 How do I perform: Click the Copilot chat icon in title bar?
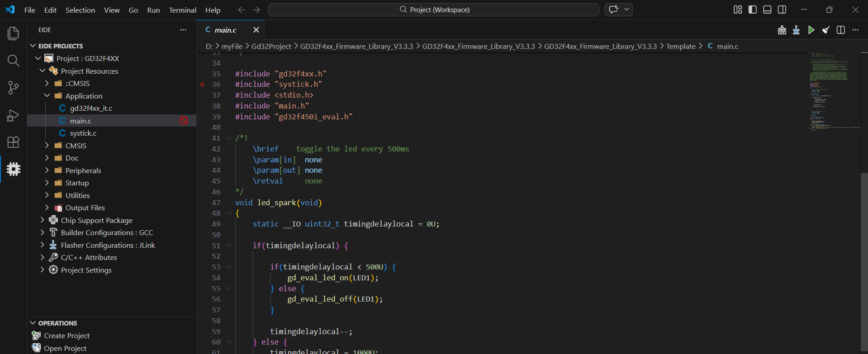614,9
